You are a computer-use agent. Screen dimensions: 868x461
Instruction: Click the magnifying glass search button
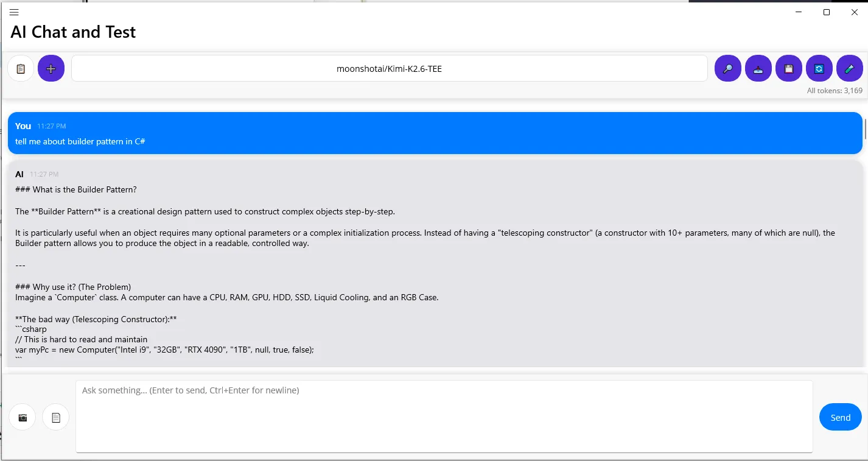click(728, 69)
